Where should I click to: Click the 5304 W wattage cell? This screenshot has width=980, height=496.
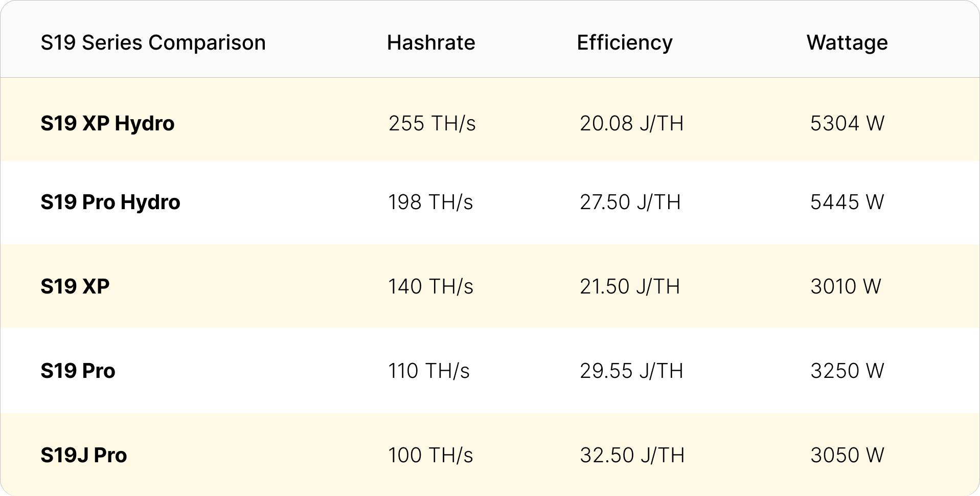(847, 123)
